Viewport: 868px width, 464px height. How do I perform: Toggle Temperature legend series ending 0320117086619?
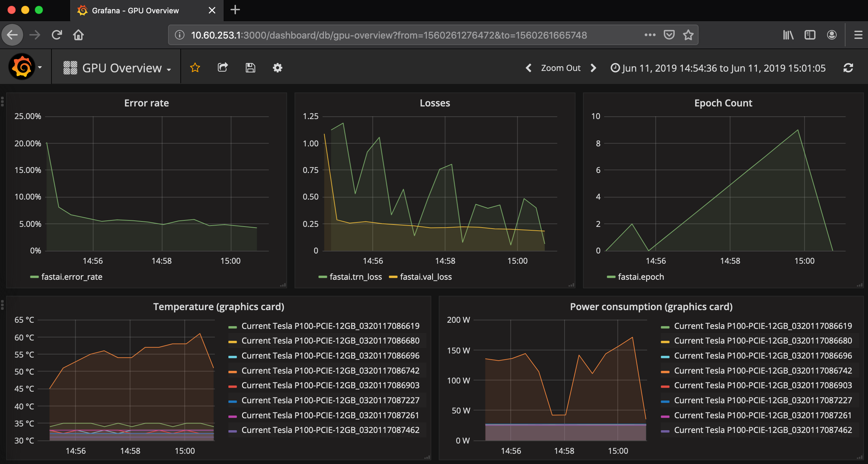tap(330, 326)
